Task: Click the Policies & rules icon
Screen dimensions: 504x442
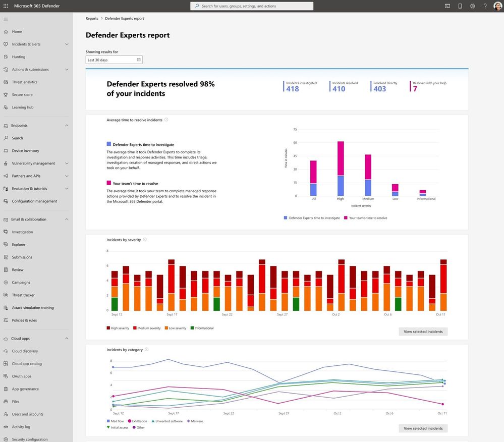Action: pos(6,320)
